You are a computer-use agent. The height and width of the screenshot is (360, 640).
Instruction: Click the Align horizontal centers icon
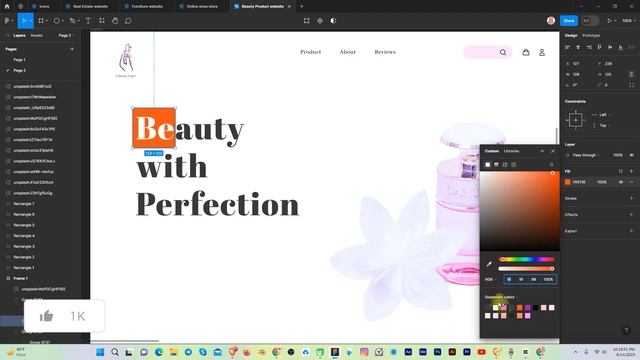tap(578, 47)
